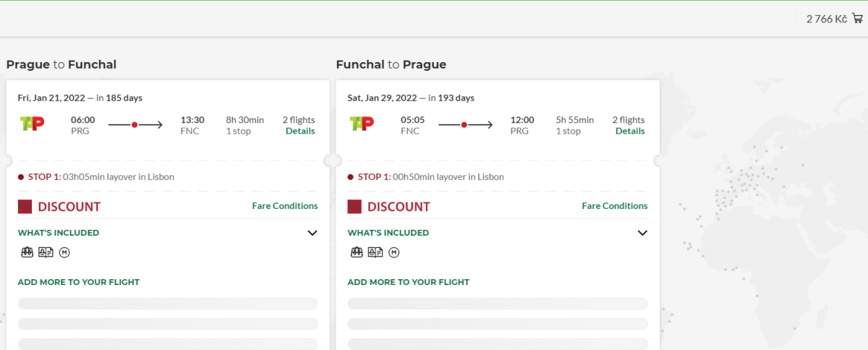This screenshot has height=350, width=868.
Task: Click the red discount percent icon for outbound flight
Action: coord(25,207)
